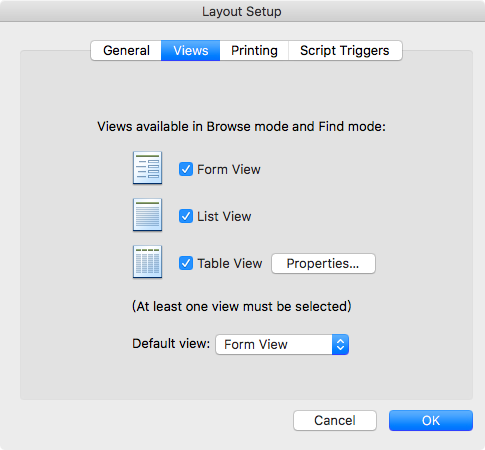This screenshot has height=450, width=485.
Task: Click the Form View layout icon
Action: click(147, 168)
